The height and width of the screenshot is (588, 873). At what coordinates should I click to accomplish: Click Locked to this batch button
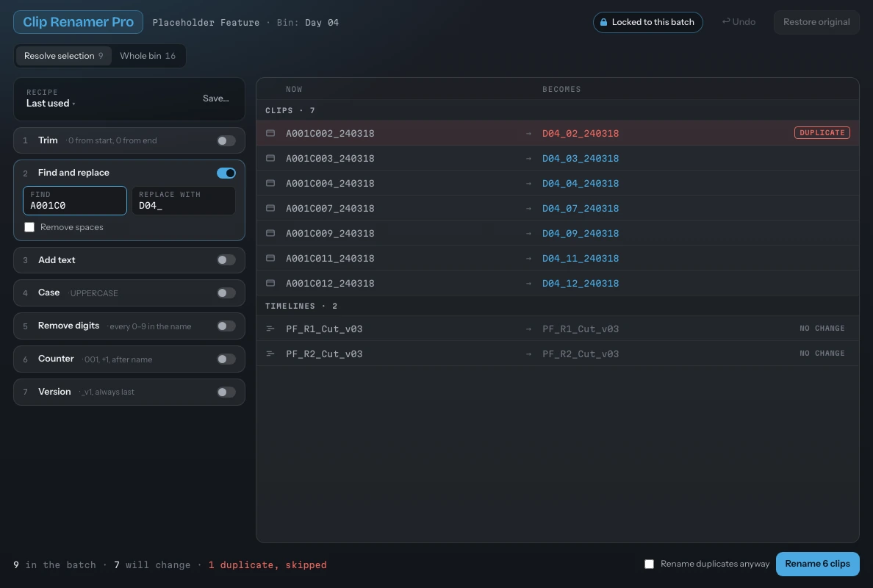tap(647, 22)
